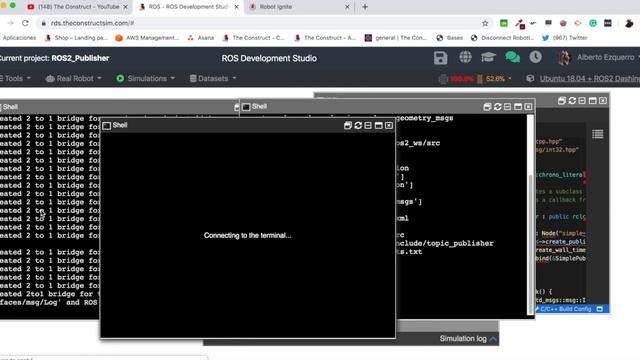640x360 pixels.
Task: Open the Disconnect Roboti... bookmark
Action: point(502,38)
